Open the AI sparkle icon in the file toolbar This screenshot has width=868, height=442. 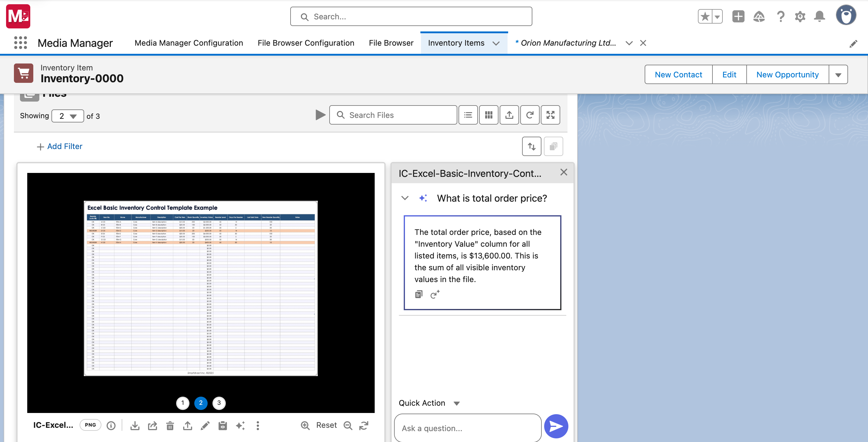[x=240, y=425]
